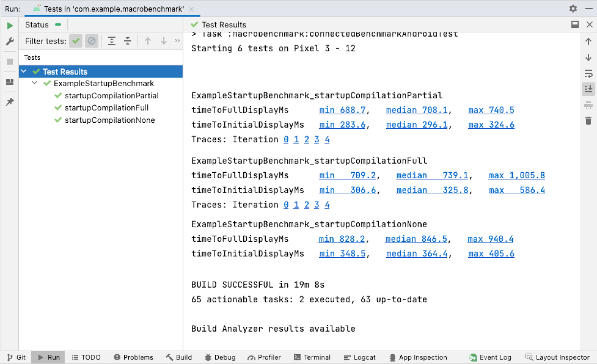Open Iteration 0 trace link
Image resolution: width=597 pixels, height=364 pixels.
286,139
